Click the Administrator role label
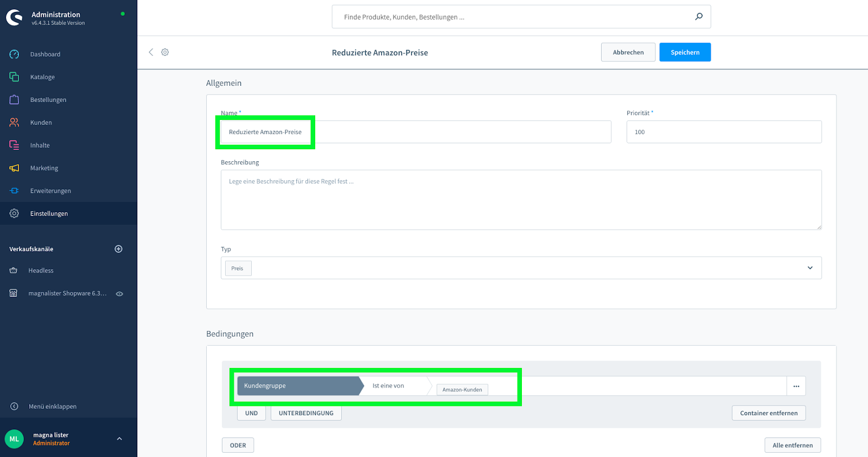The width and height of the screenshot is (868, 457). coord(52,443)
